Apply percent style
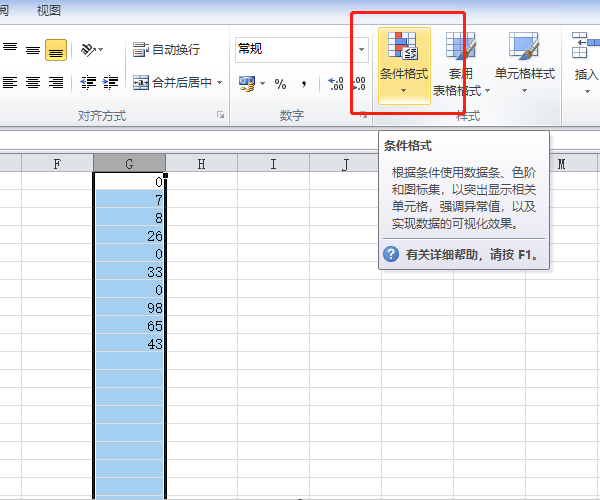The height and width of the screenshot is (500, 600). coord(280,84)
